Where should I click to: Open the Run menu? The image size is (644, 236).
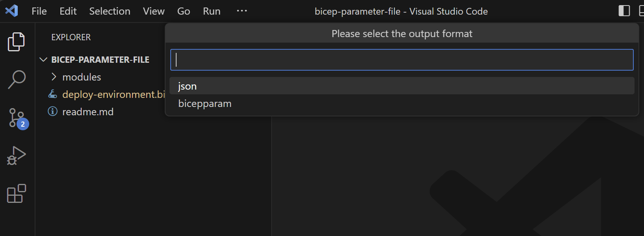[x=212, y=11]
